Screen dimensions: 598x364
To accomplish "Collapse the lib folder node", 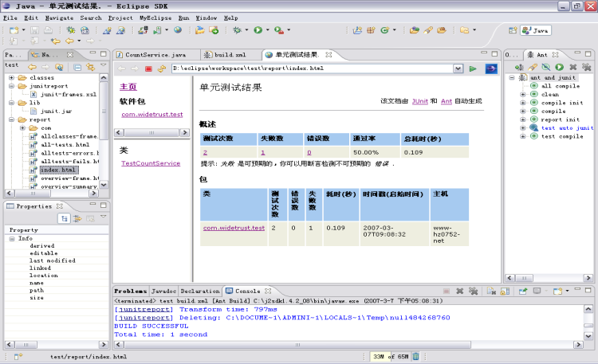I will tap(12, 103).
